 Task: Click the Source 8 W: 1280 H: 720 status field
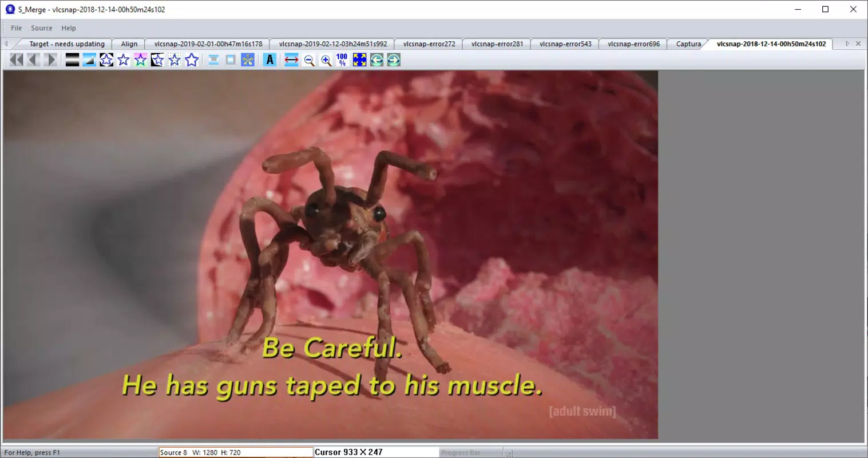pyautogui.click(x=236, y=452)
